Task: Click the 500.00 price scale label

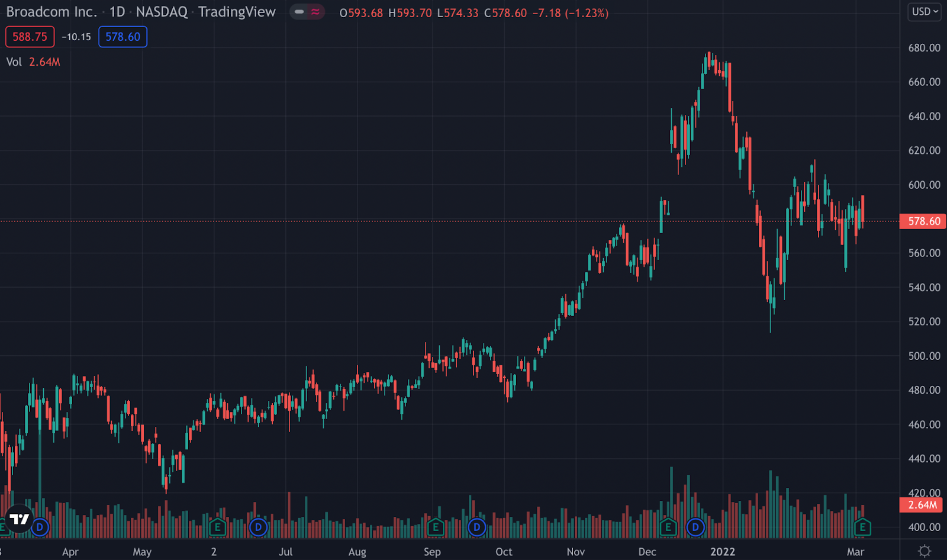Action: tap(925, 356)
